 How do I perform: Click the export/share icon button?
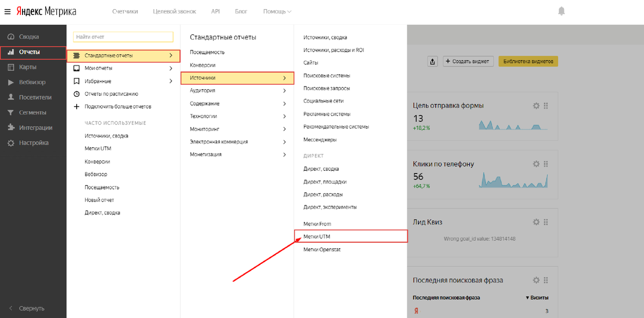[x=433, y=61]
